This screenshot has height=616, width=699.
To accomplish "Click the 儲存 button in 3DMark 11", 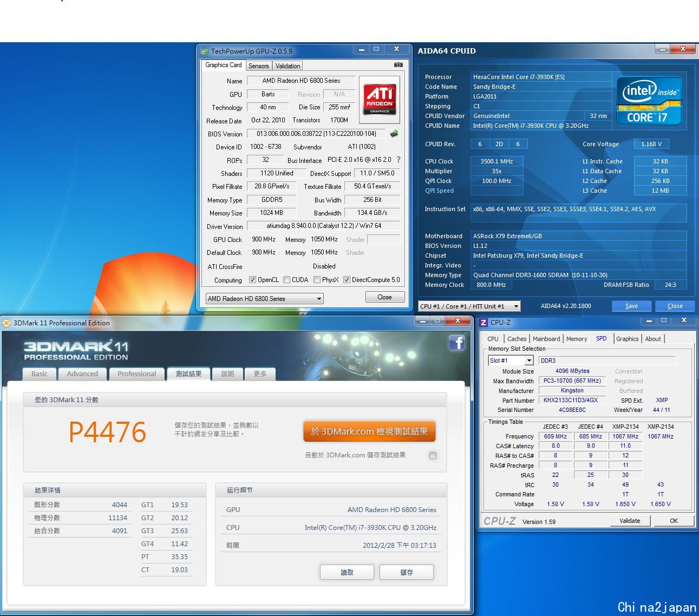I will (x=407, y=572).
